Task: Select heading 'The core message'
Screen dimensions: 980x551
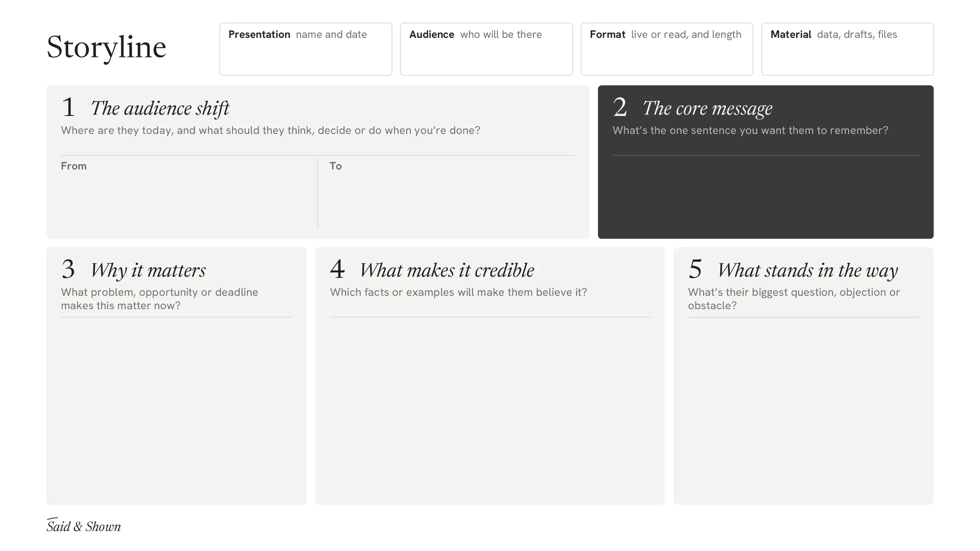Action: click(x=707, y=109)
